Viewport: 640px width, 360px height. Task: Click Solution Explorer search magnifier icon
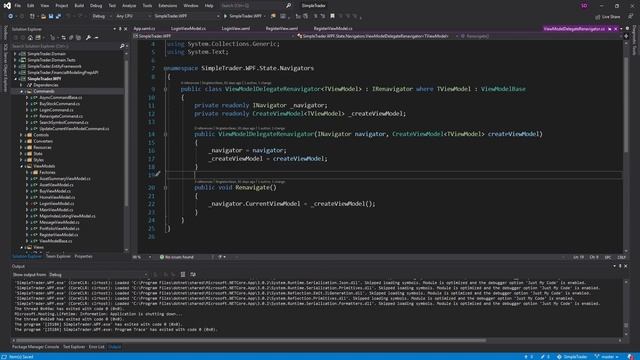(x=122, y=46)
